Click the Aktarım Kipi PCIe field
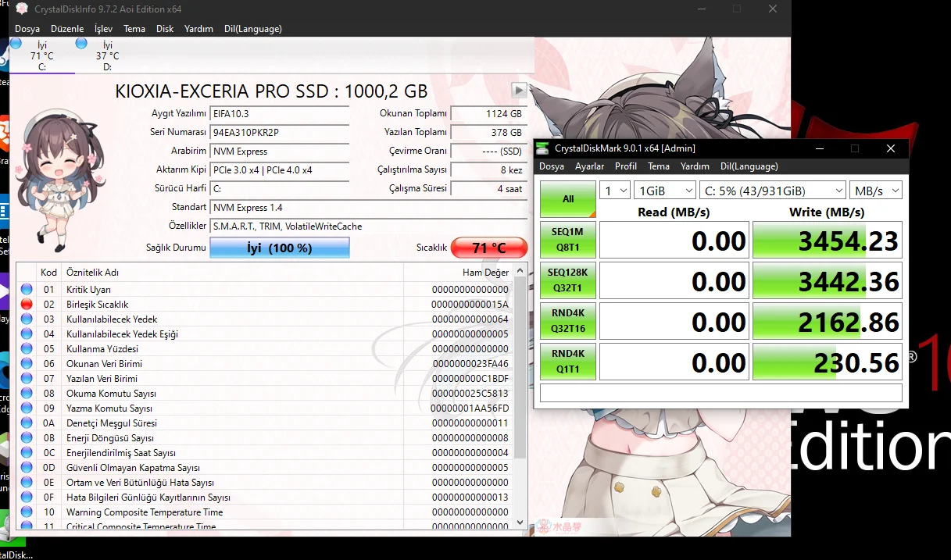The width and height of the screenshot is (951, 560). [280, 170]
